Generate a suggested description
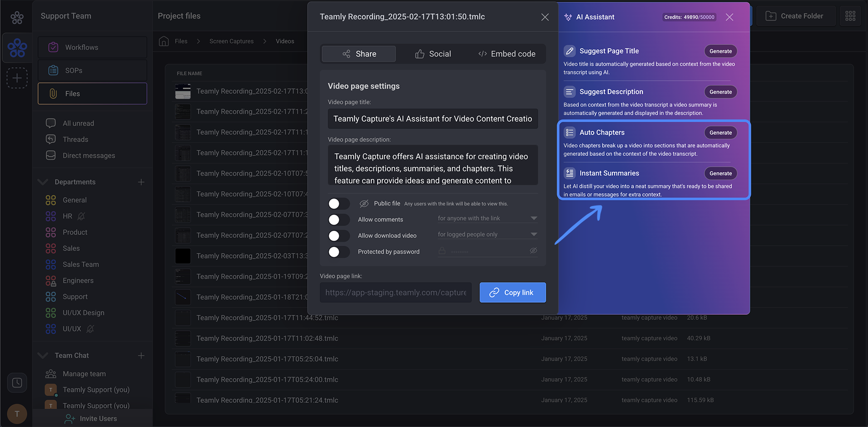The width and height of the screenshot is (868, 427). 720,92
